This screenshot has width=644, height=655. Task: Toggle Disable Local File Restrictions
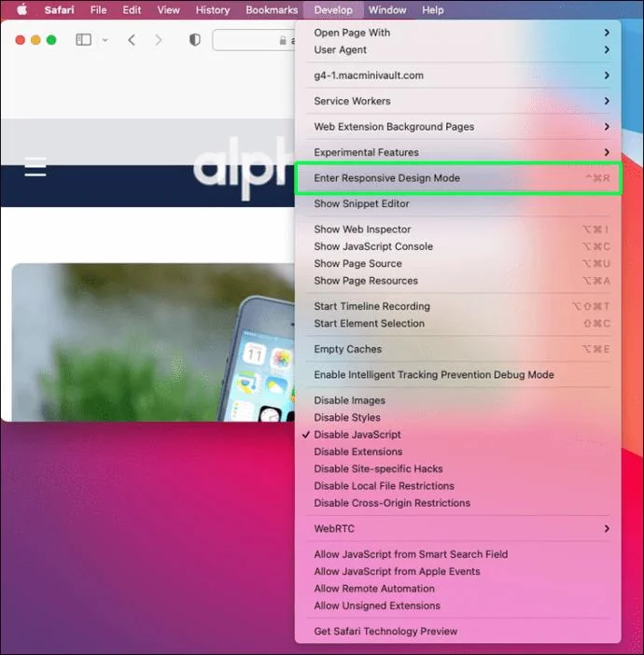pyautogui.click(x=457, y=486)
